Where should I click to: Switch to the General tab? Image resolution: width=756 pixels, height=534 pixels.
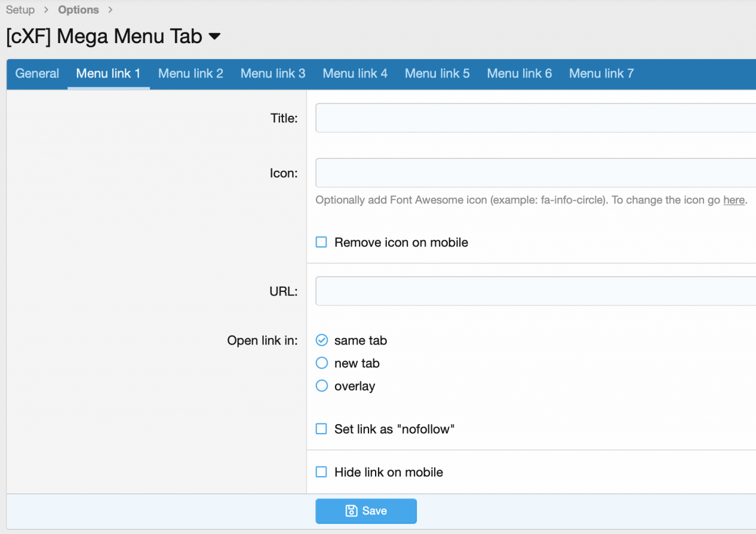[x=37, y=74]
